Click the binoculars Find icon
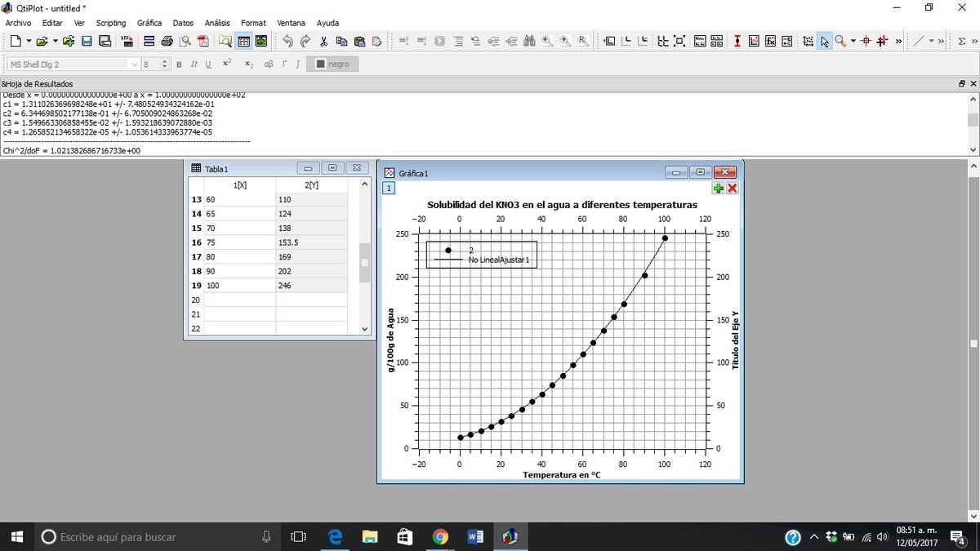 [x=529, y=41]
